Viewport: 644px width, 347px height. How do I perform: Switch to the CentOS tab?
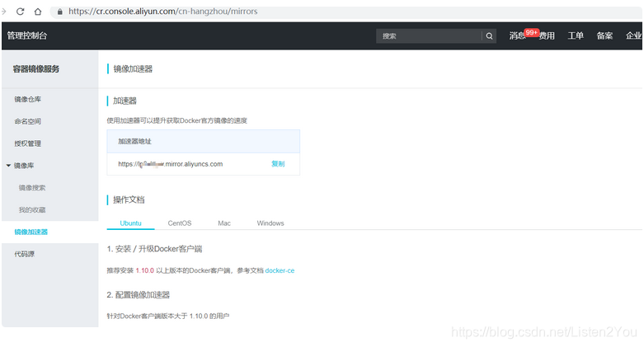pos(180,223)
